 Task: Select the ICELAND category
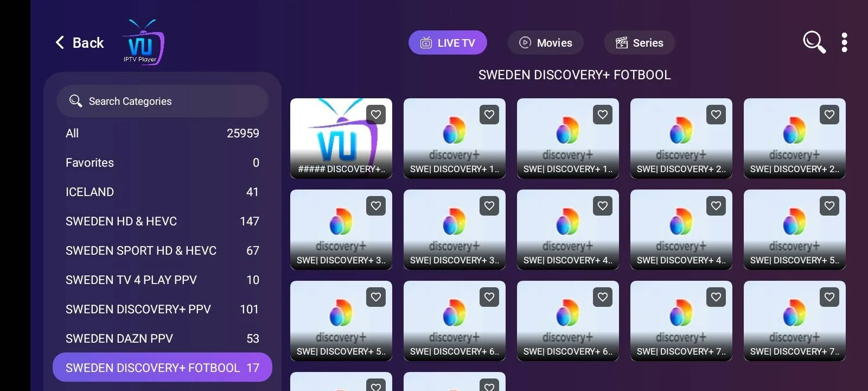(x=162, y=192)
